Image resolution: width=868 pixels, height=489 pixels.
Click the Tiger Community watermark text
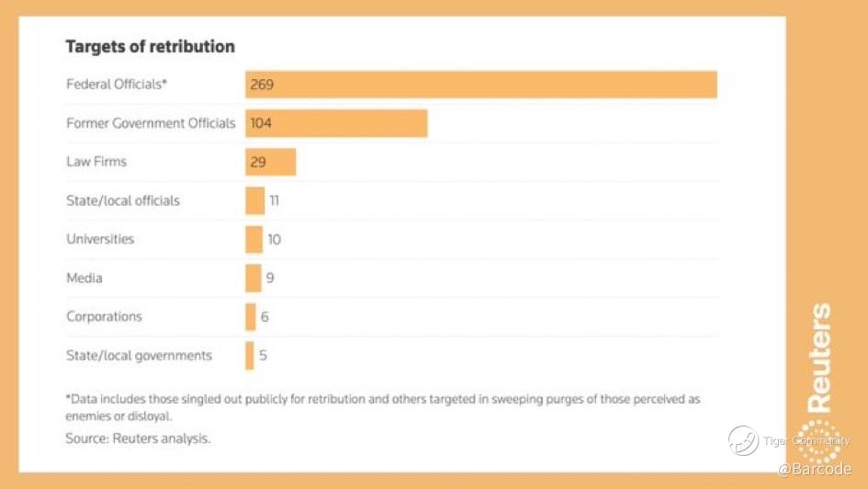806,441
